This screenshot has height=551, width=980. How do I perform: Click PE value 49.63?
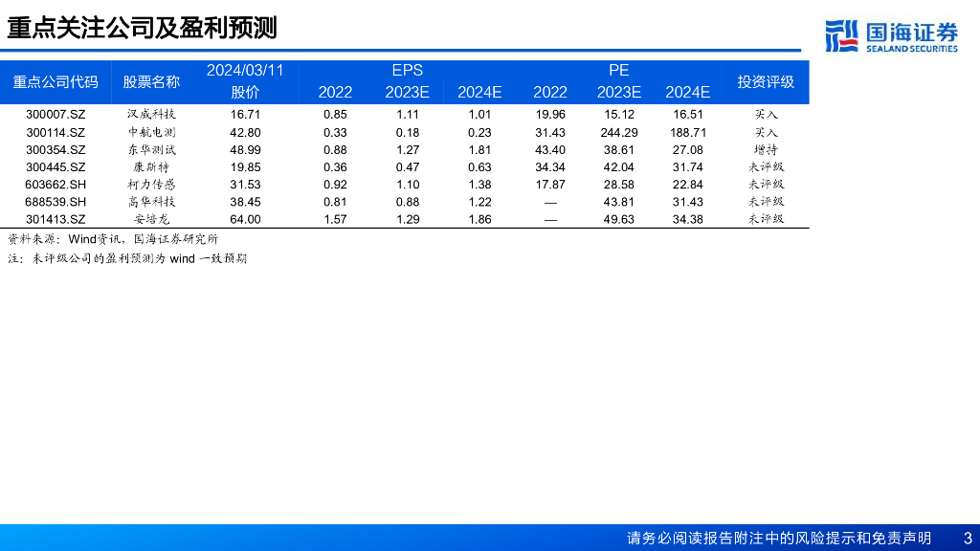click(x=619, y=219)
